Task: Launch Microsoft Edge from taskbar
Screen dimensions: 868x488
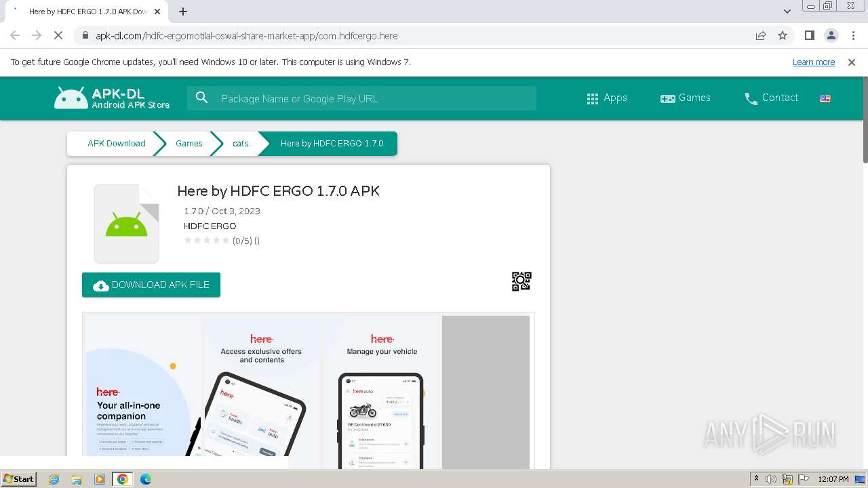Action: (146, 479)
